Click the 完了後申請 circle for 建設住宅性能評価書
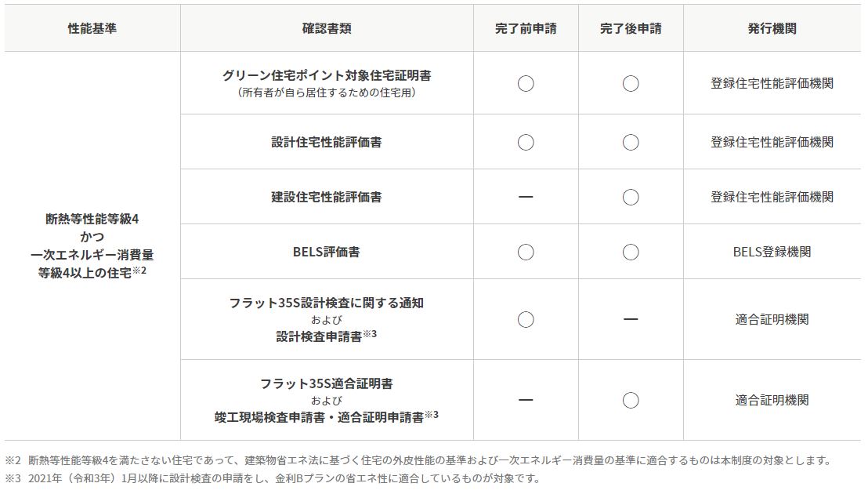Screen dimensions: 868x494 (631, 197)
